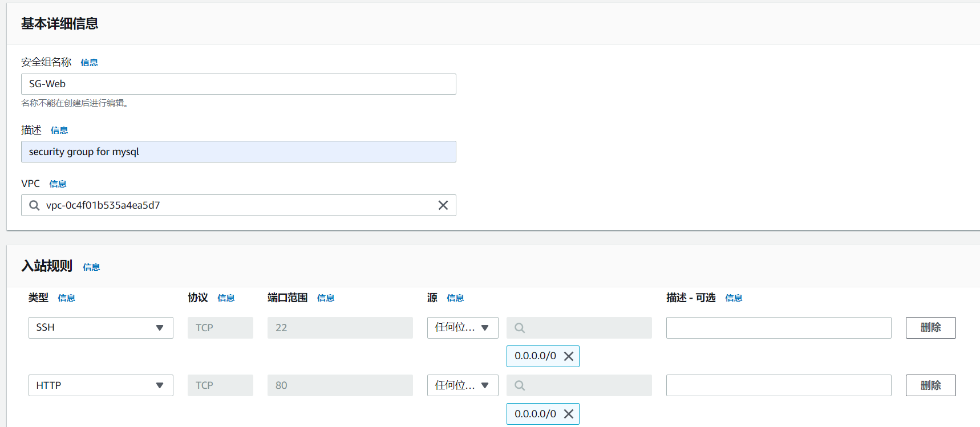Remove 0.0.0.0/0 chip in the HTTP rule
Screen dimensions: 980x427
click(x=569, y=414)
